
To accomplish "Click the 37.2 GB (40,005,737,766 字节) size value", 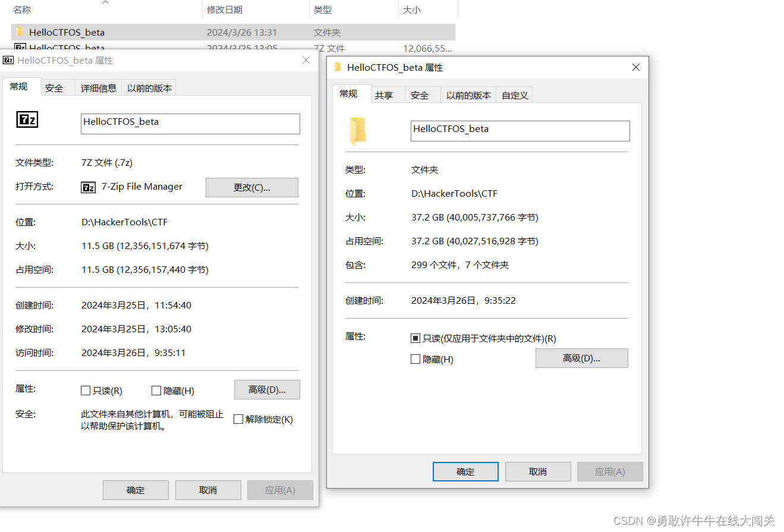I will coord(475,218).
